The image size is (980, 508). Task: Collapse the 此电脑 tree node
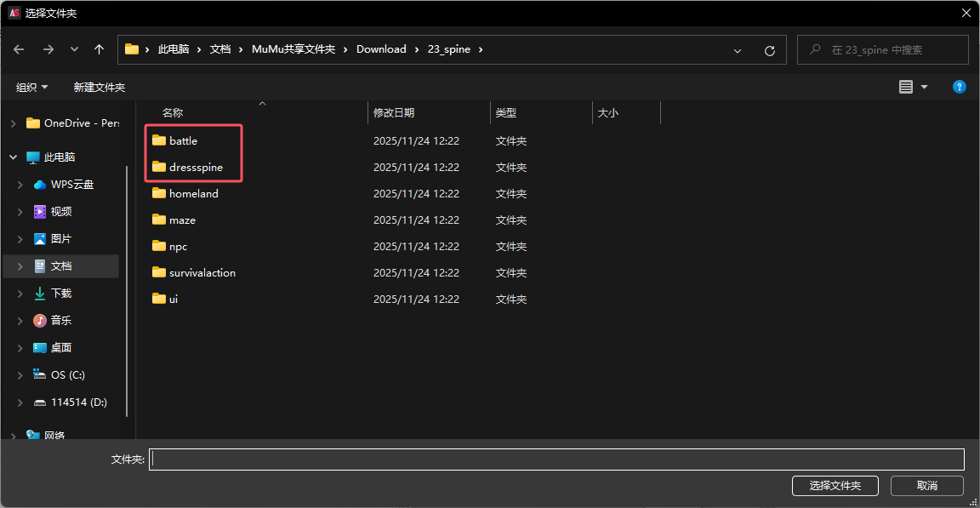tap(13, 157)
